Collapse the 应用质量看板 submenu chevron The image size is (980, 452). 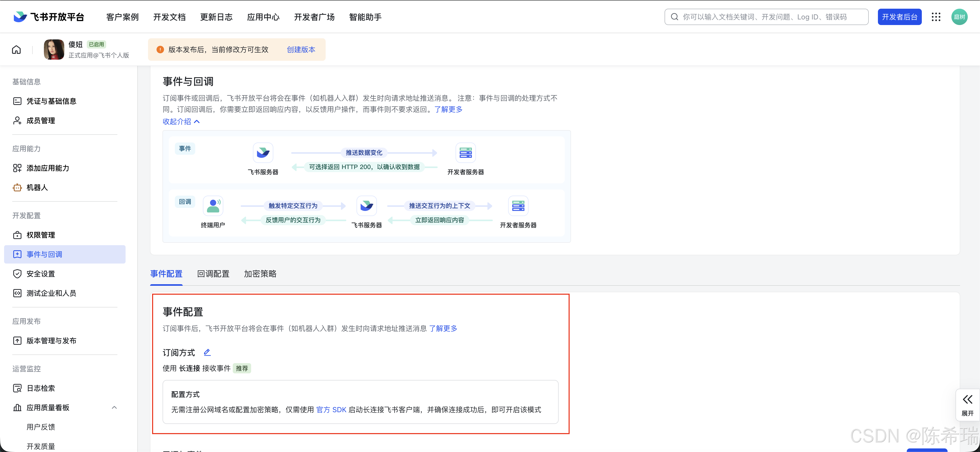pos(115,407)
